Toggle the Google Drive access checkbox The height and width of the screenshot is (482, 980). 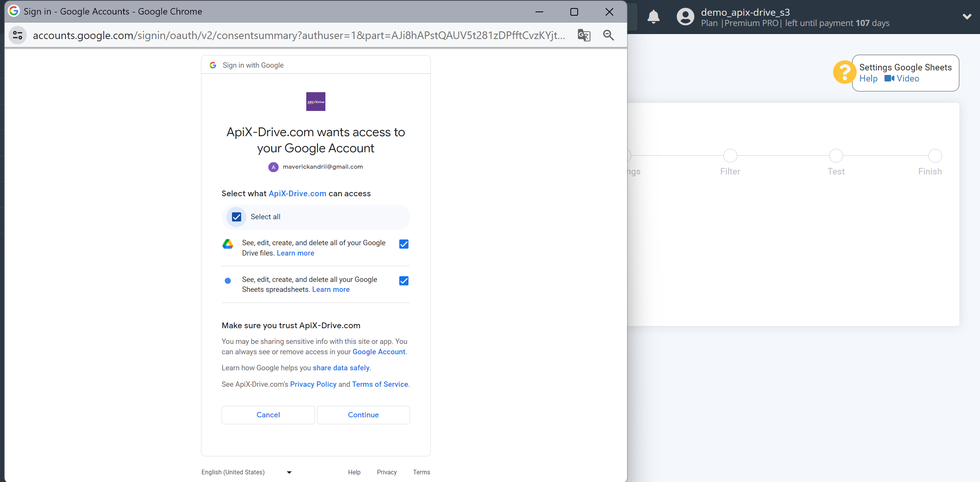pyautogui.click(x=404, y=244)
